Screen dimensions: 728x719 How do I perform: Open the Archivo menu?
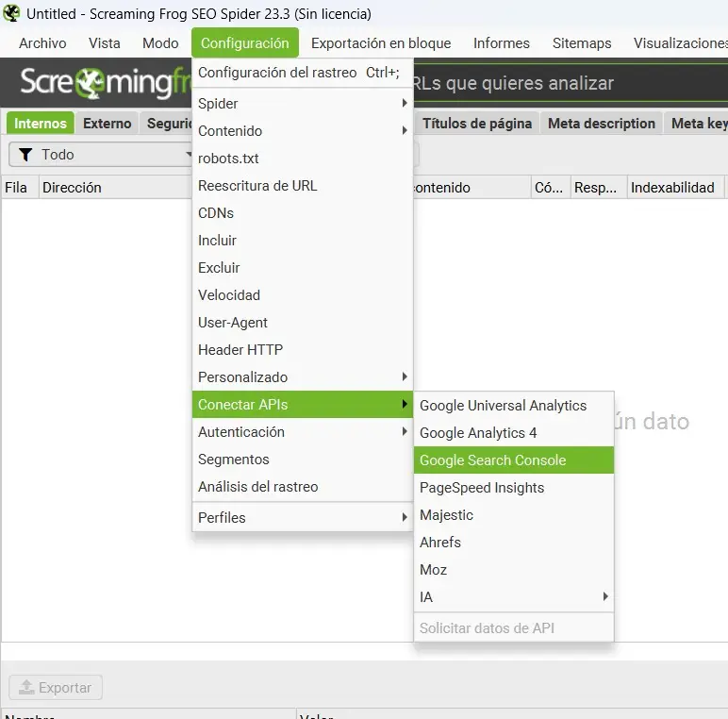[42, 43]
